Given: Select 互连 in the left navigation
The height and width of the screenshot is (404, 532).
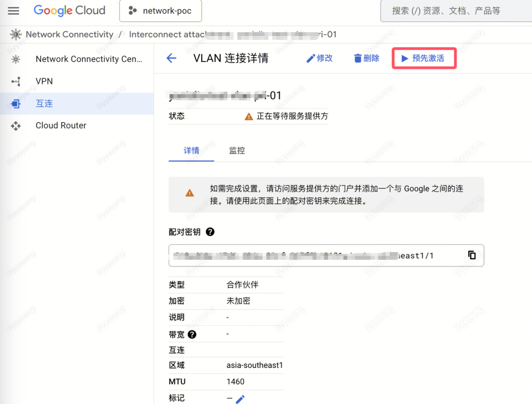Looking at the screenshot, I should coord(44,104).
